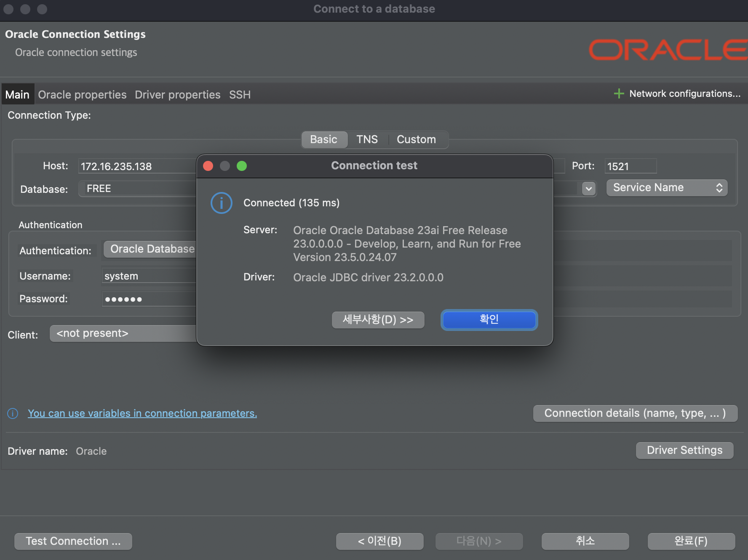This screenshot has width=748, height=560.
Task: Click the < 이전(B) back button
Action: tap(380, 541)
